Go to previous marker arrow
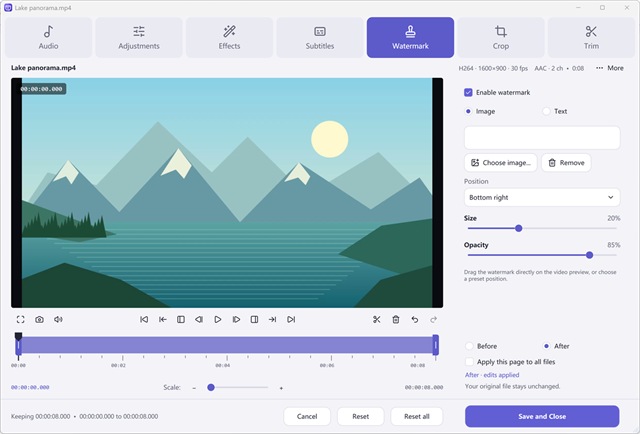The image size is (640, 434). tap(162, 319)
